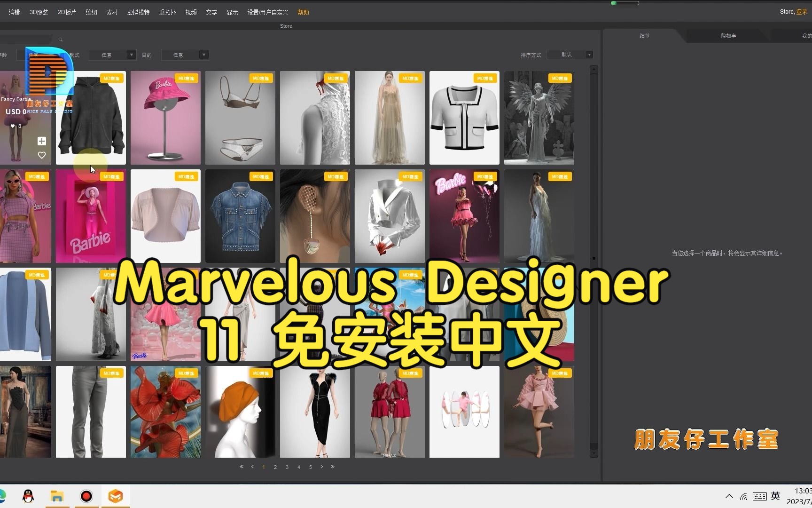Select the two red dress mannequins thumbnail
Image resolution: width=812 pixels, height=508 pixels.
pyautogui.click(x=390, y=412)
